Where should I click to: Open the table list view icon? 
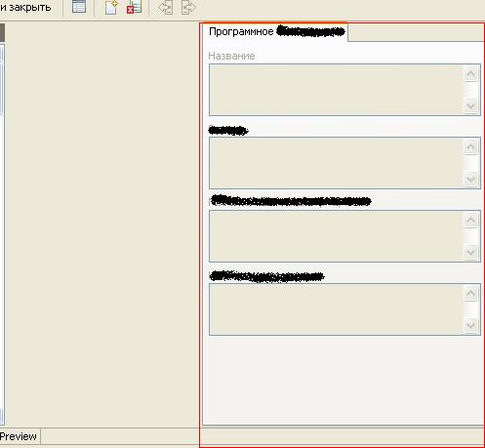tap(79, 7)
